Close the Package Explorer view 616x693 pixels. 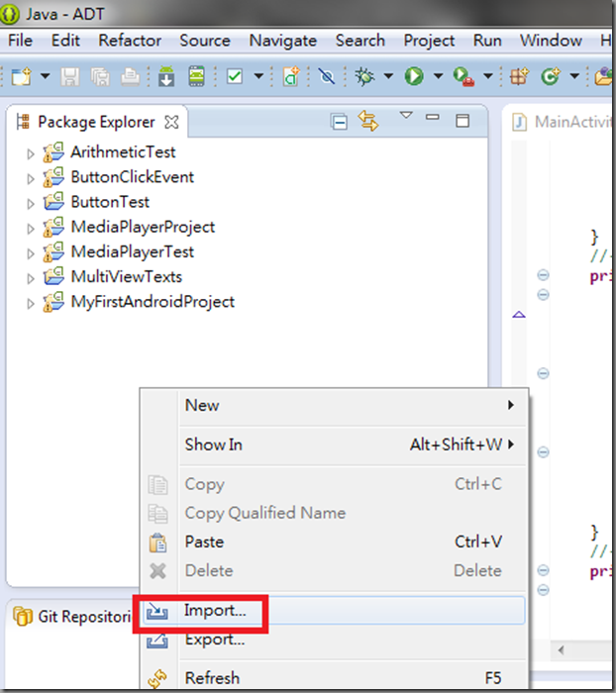tap(171, 122)
